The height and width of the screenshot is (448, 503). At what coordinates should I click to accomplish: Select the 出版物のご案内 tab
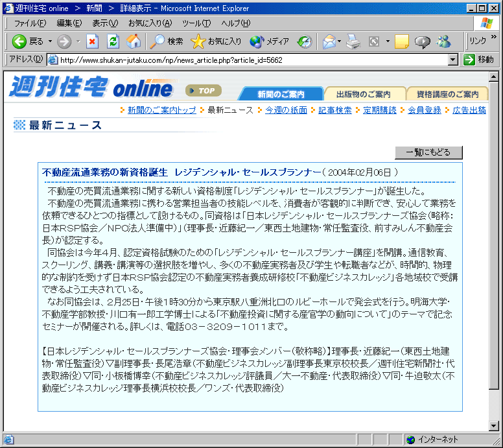pyautogui.click(x=364, y=94)
